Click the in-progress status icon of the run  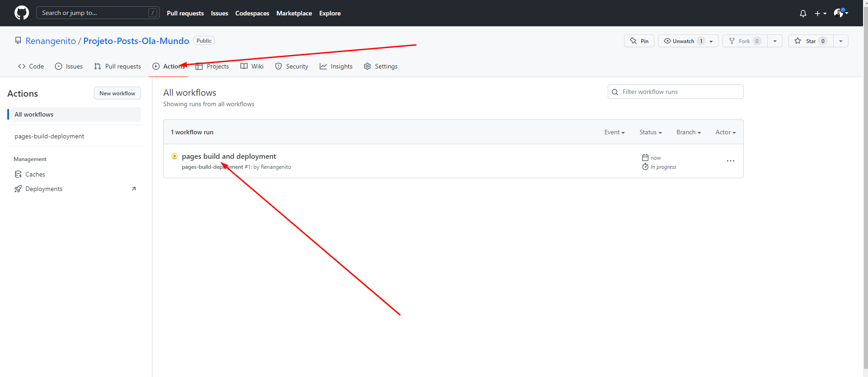pyautogui.click(x=175, y=156)
